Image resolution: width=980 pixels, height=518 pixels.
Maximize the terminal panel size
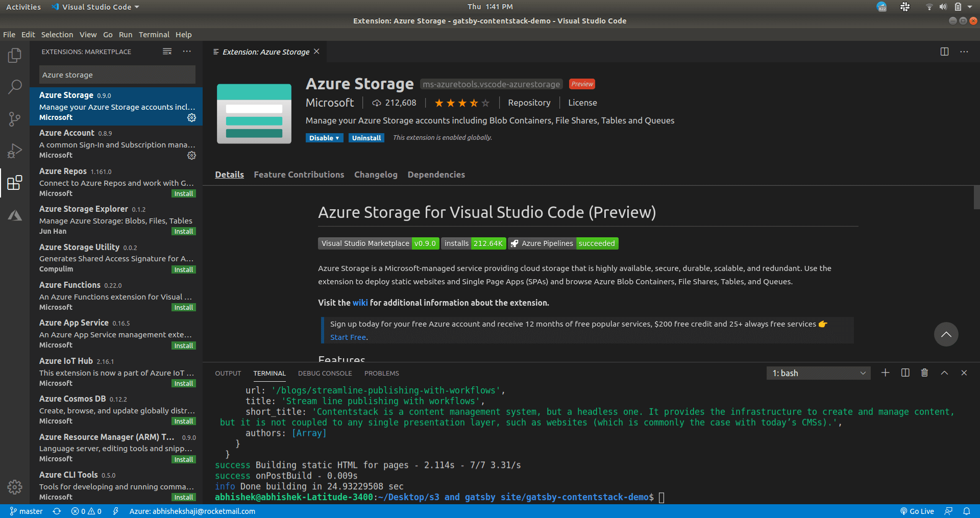[x=944, y=373]
